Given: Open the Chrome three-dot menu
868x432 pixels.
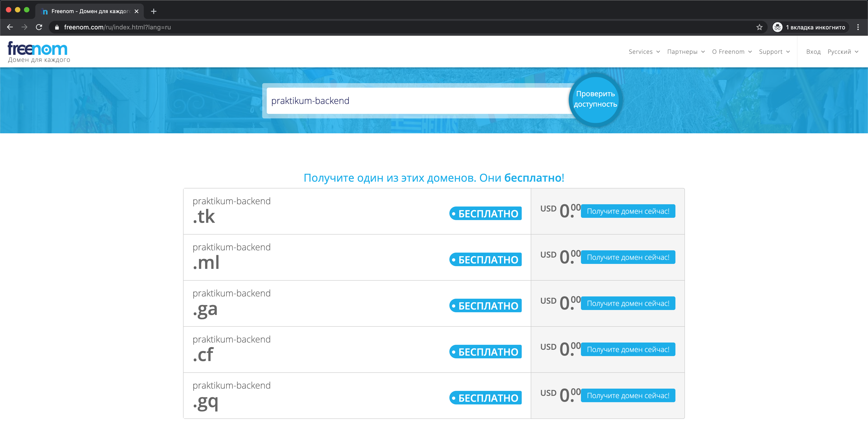Looking at the screenshot, I should click(x=858, y=27).
